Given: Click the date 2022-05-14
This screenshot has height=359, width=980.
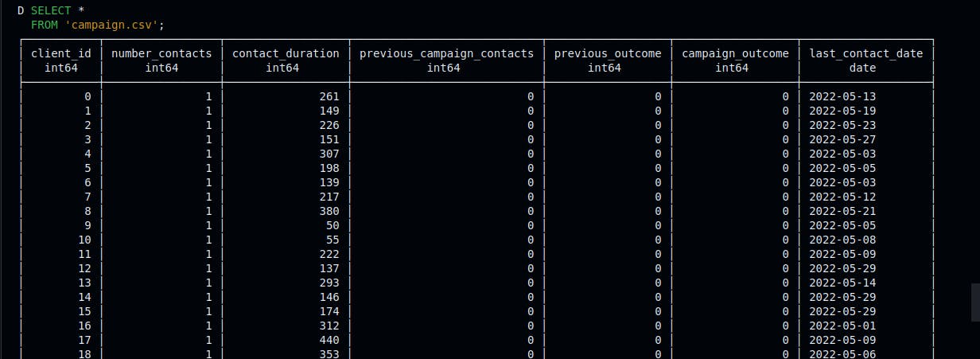Looking at the screenshot, I should 842,283.
